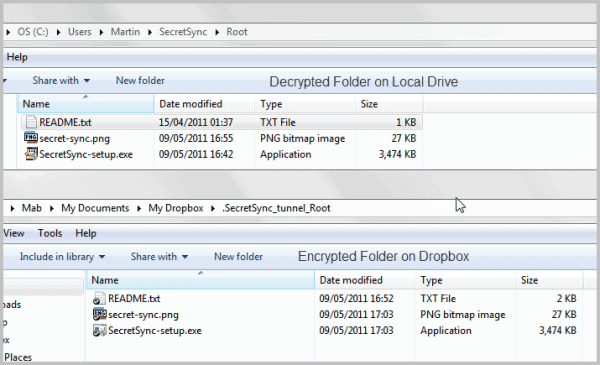
Task: Click the date 09/05/2011 16:55
Action: 196,139
